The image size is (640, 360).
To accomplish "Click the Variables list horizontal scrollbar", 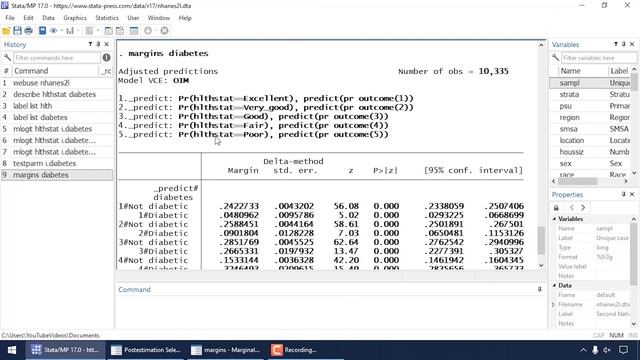I will tap(577, 181).
